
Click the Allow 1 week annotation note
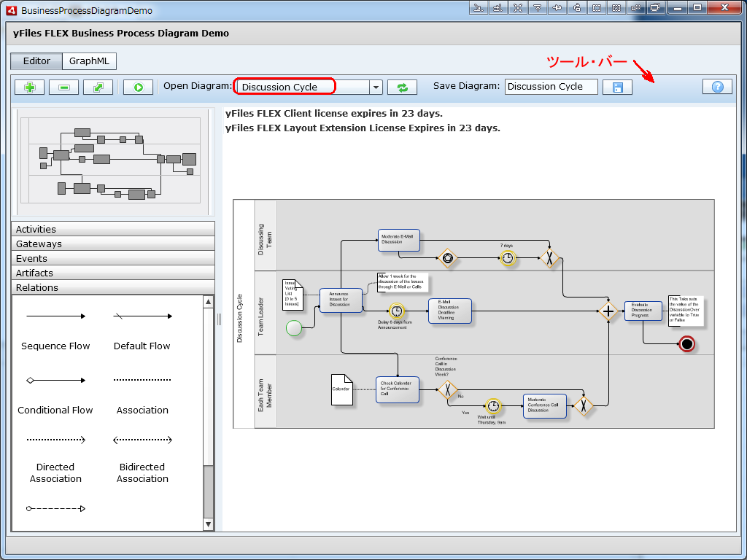(403, 282)
